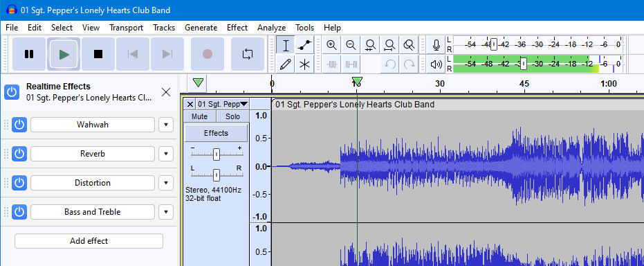The width and height of the screenshot is (644, 266).
Task: Click the Silence audio selection icon
Action: 351,64
